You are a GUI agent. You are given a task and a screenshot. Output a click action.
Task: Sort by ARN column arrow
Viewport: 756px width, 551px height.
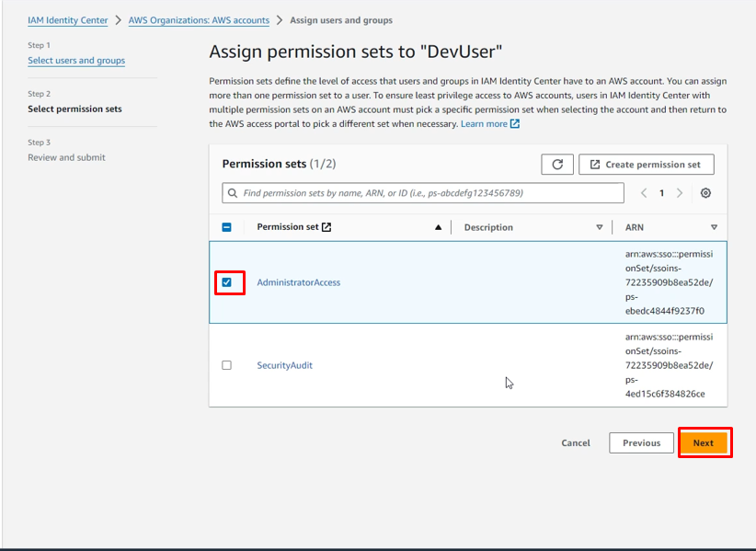tap(714, 227)
